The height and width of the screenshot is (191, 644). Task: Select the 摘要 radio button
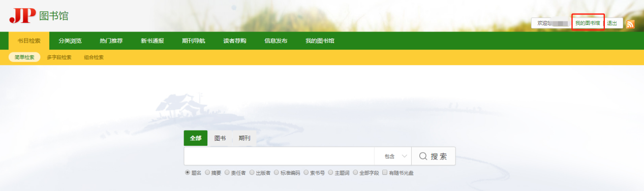pyautogui.click(x=207, y=173)
